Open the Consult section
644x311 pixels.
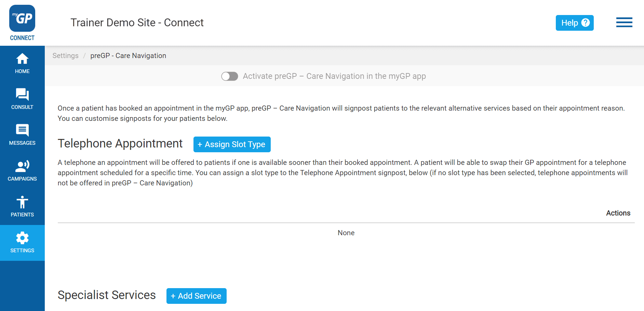tap(22, 99)
